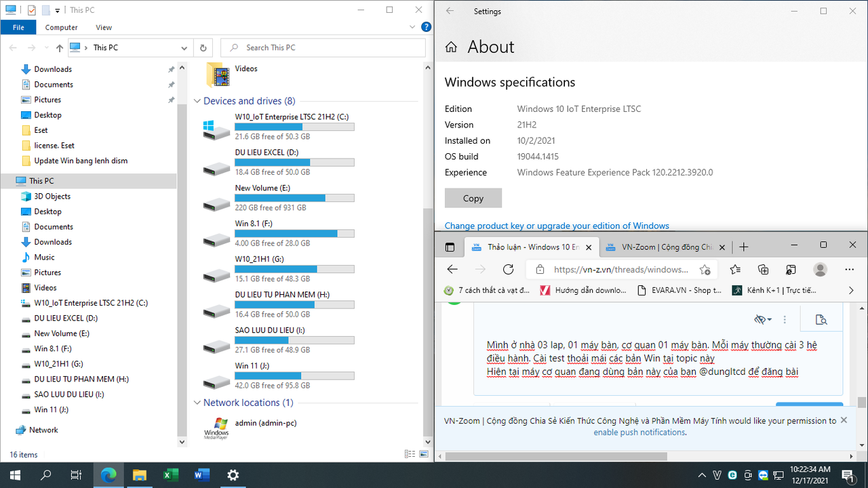Navigate up one level in File Explorer
The width and height of the screenshot is (868, 488).
[x=59, y=47]
